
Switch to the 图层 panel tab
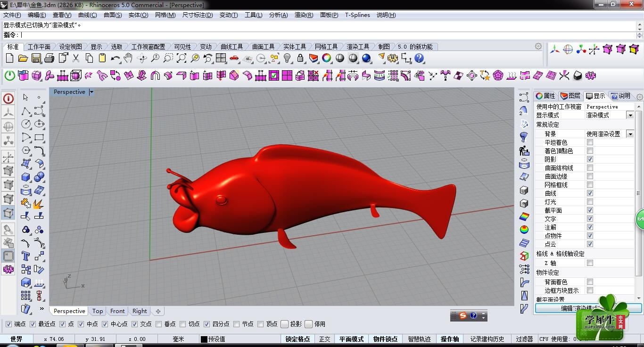point(570,96)
